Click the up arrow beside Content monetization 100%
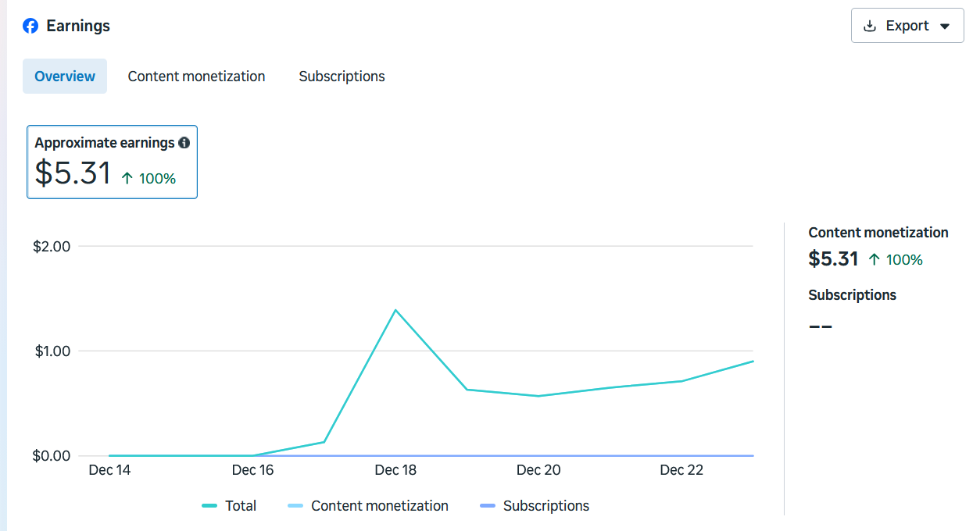This screenshot has height=531, width=980. coord(874,259)
